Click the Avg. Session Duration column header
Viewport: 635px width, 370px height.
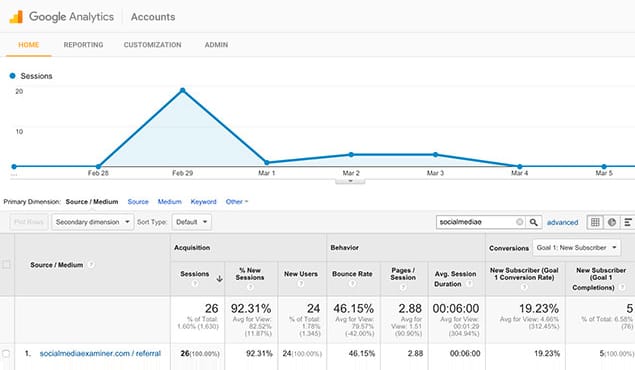[x=455, y=279]
